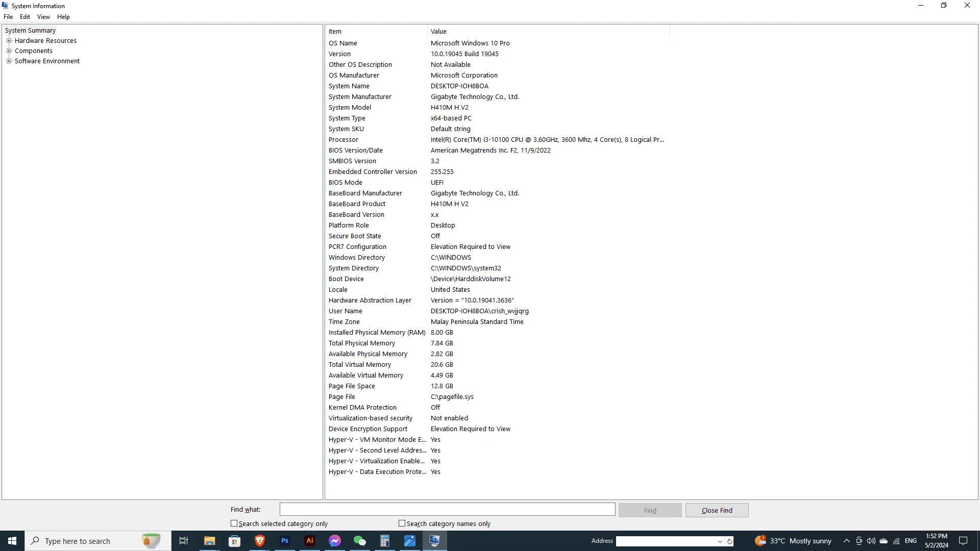Click the Item column header
The width and height of the screenshot is (980, 551).
(376, 32)
